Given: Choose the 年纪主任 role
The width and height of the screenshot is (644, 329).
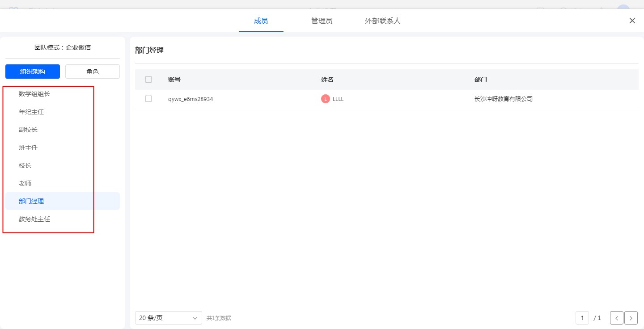Looking at the screenshot, I should click(31, 112).
